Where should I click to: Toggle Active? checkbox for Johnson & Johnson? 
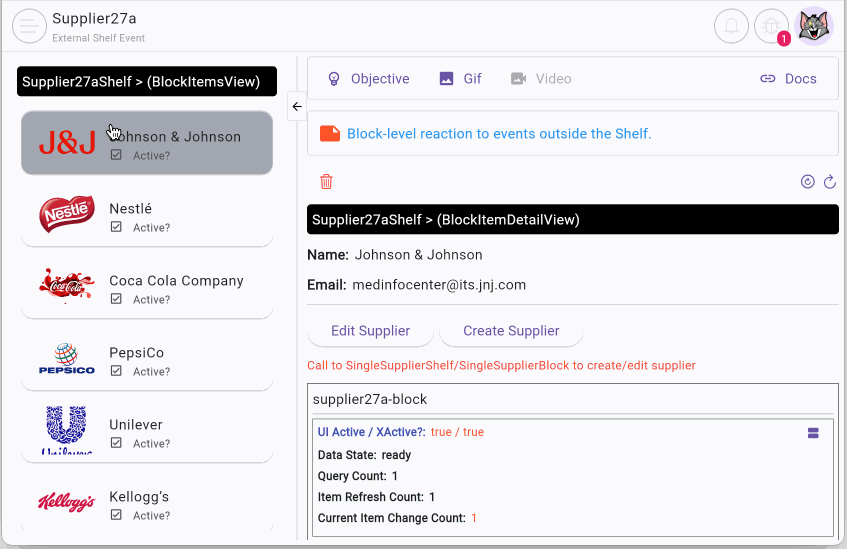tap(117, 155)
